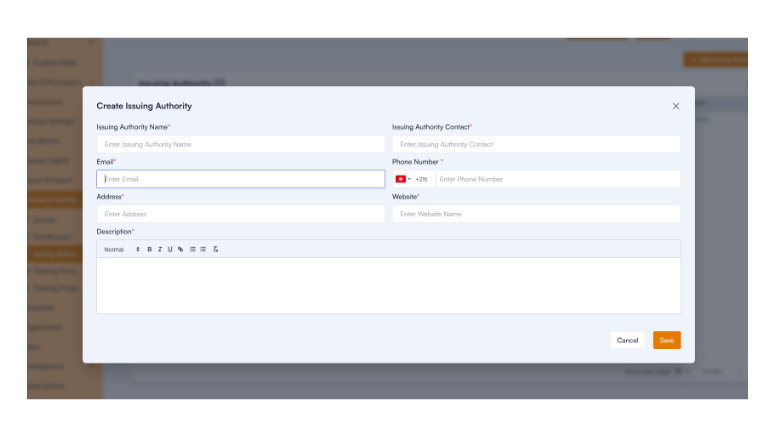Viewport: 775px width, 436px height.
Task: Toggle italic formatting in Description toolbar
Action: tap(159, 249)
